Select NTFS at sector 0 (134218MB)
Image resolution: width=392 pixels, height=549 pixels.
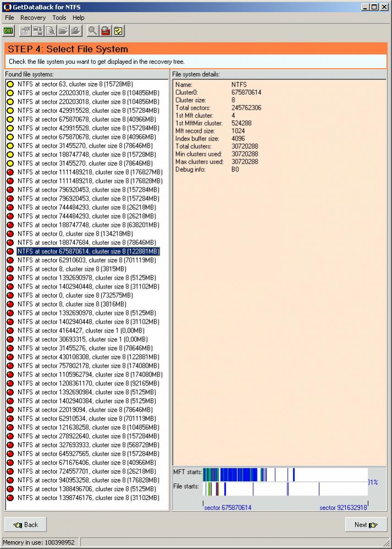point(75,233)
